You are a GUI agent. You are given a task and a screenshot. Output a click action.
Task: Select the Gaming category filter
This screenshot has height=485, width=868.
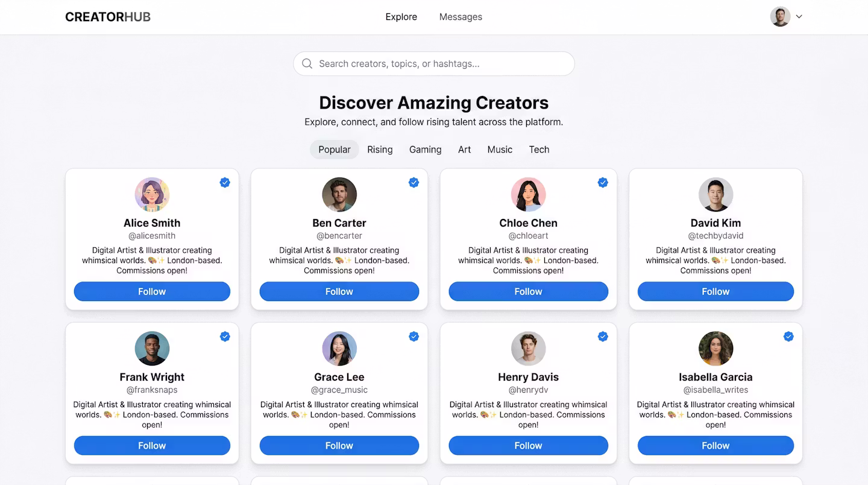click(426, 150)
